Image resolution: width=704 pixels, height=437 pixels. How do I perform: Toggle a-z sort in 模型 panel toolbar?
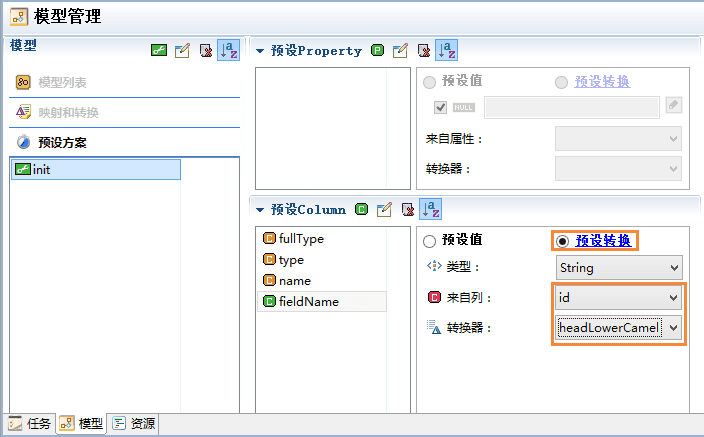(x=229, y=50)
